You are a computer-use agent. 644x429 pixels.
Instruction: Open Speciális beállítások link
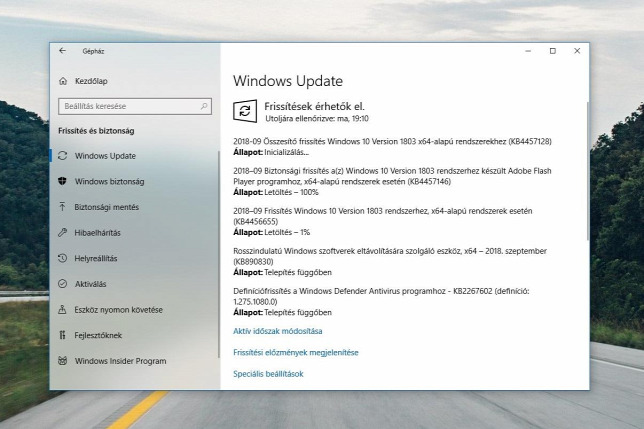tap(268, 374)
